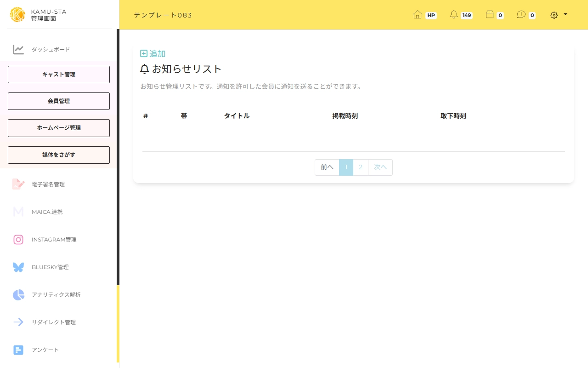Viewport: 588px width, 368px height.
Task: Click the お知らせリスト heading
Action: click(187, 69)
